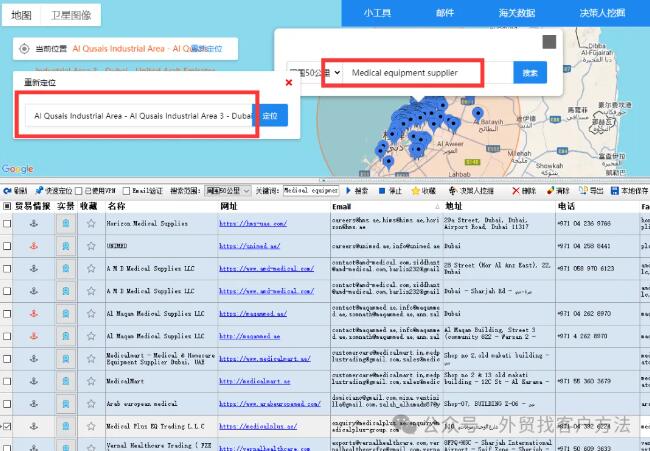Check the Arab european medical row checkbox

7,404
